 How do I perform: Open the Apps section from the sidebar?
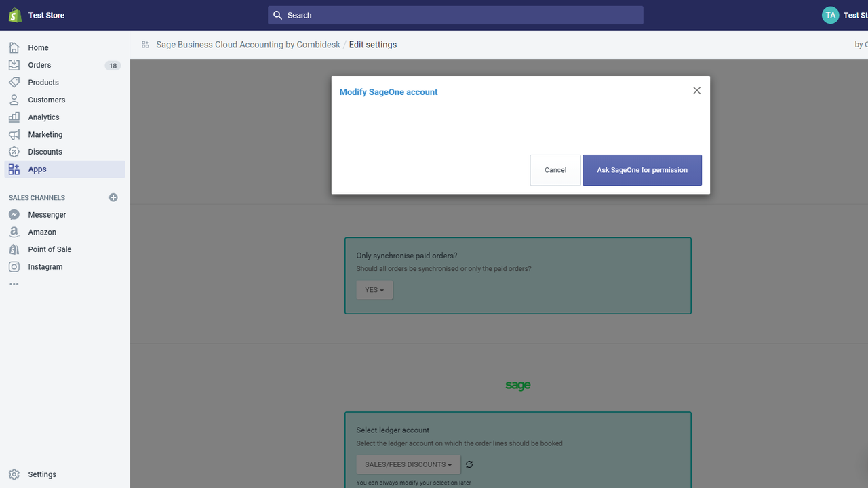coord(37,169)
